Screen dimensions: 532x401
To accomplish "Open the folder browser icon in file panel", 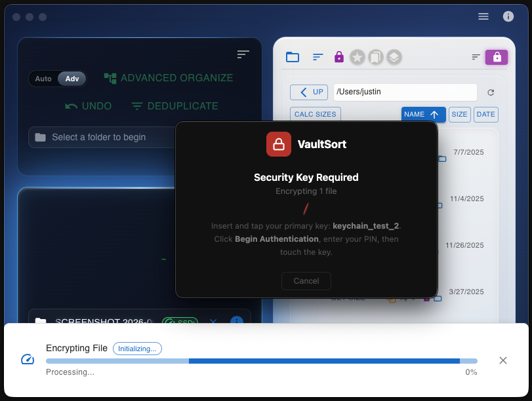I will (x=293, y=57).
